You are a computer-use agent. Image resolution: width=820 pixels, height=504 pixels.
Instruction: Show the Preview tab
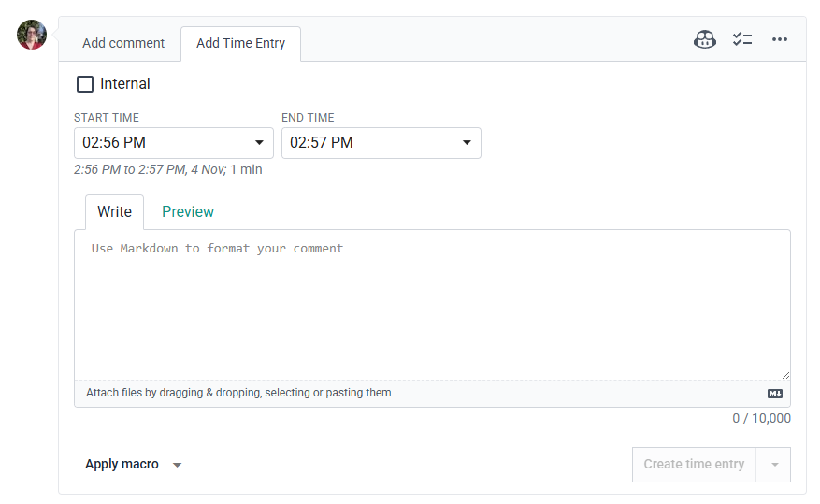click(x=188, y=212)
